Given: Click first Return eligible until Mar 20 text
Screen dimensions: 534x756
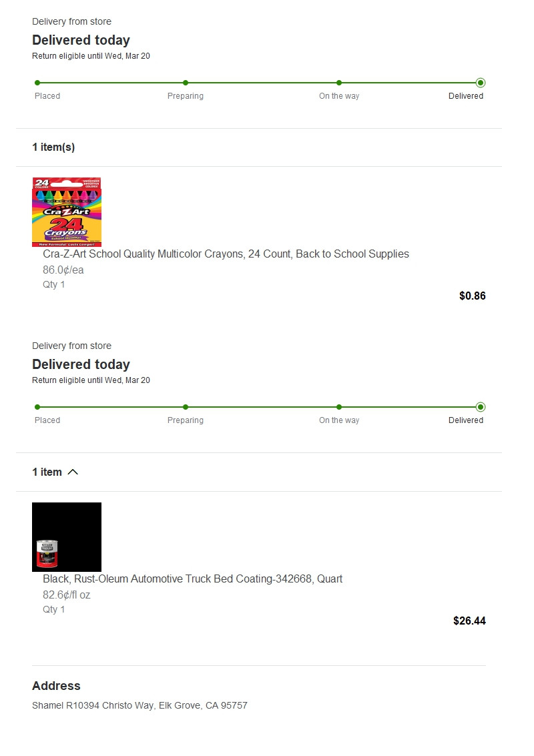Looking at the screenshot, I should pos(91,56).
